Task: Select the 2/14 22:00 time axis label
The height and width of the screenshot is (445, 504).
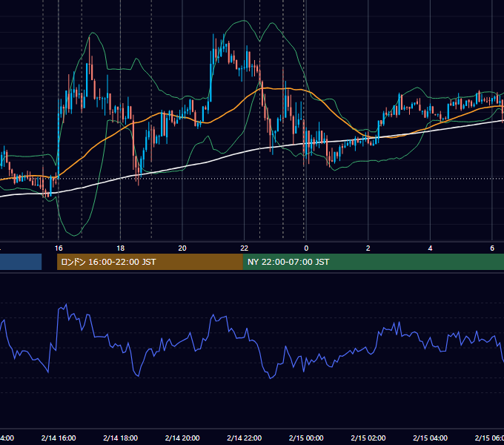Action: (245, 438)
